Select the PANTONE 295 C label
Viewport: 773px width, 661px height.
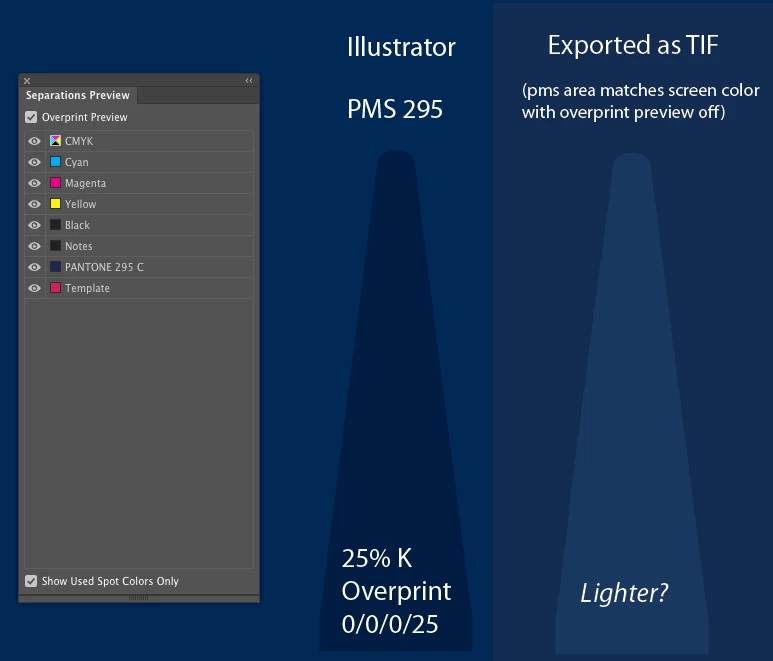point(104,267)
